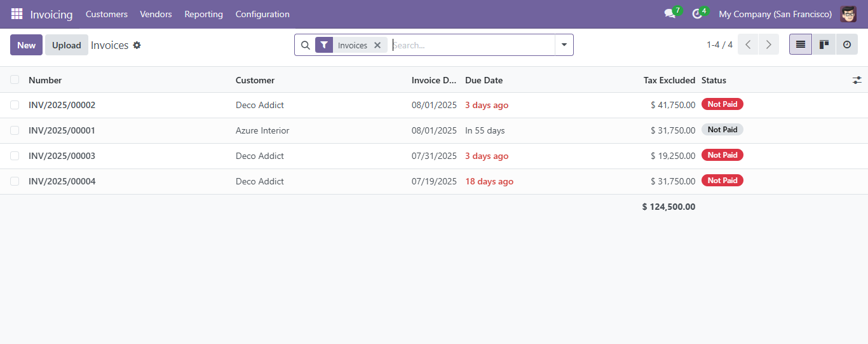
Task: Check the box for INV/2025/00004
Action: (15, 181)
